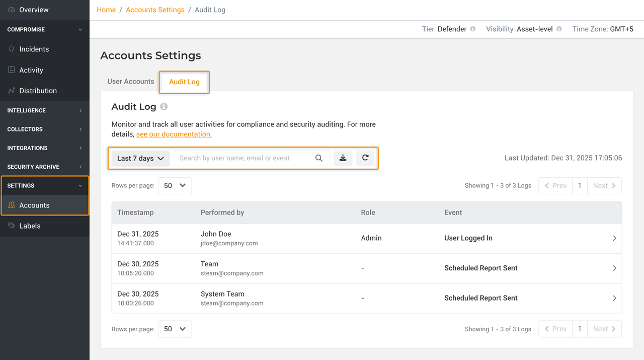
Task: Collapse the Compromise sidebar section
Action: (44, 30)
